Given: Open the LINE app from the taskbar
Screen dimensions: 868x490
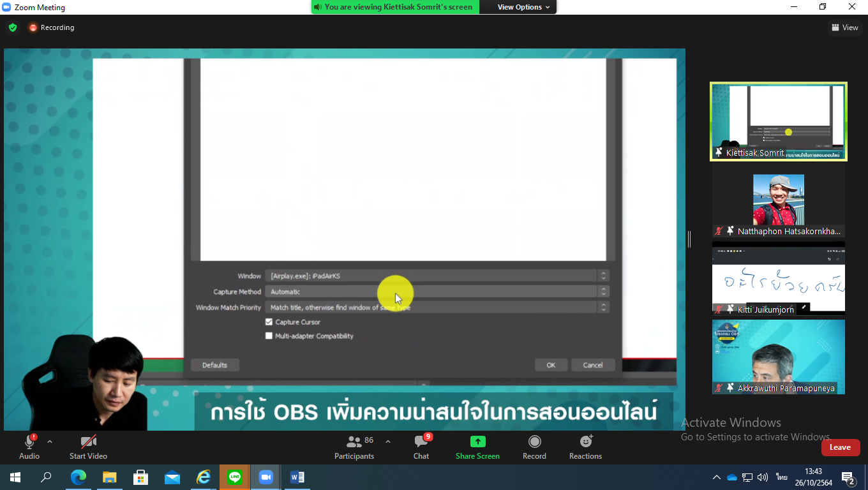Looking at the screenshot, I should pyautogui.click(x=234, y=477).
